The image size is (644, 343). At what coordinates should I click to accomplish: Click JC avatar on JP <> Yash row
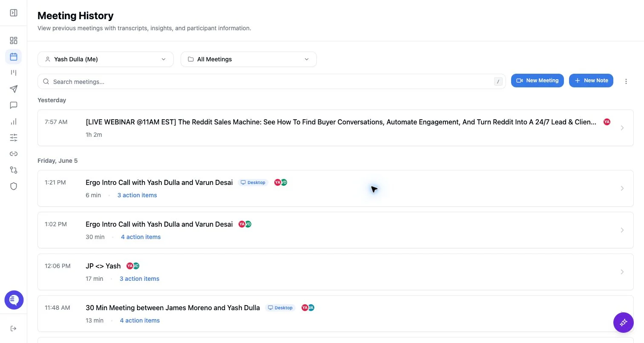coord(136,266)
